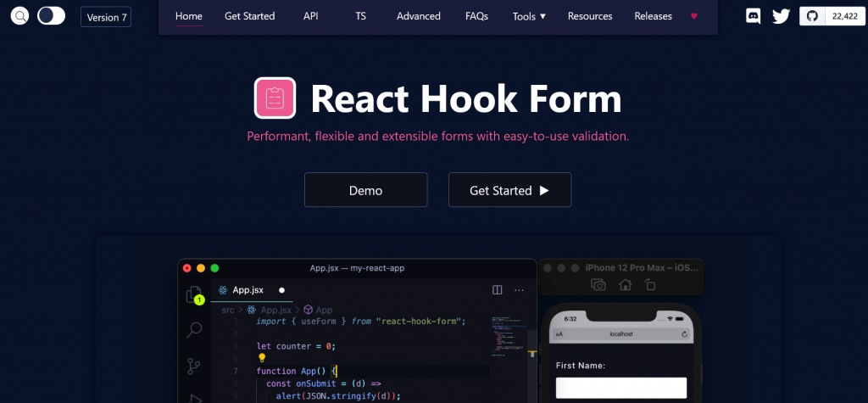This screenshot has width=868, height=403.
Task: Toggle the dark mode switch
Action: tap(52, 16)
